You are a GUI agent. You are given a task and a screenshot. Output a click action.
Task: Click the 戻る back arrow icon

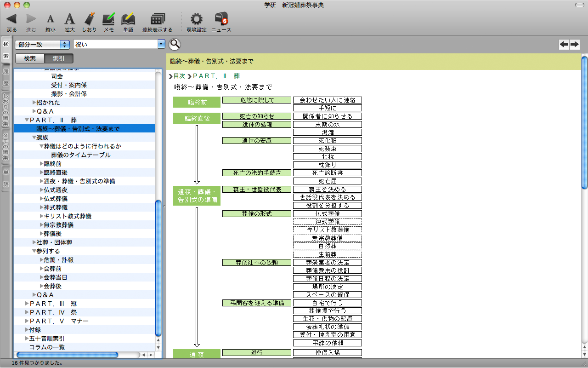11,19
